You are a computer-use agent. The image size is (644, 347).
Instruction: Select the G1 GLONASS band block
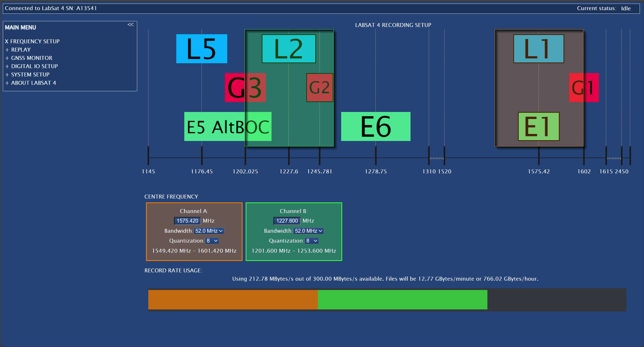click(x=584, y=88)
